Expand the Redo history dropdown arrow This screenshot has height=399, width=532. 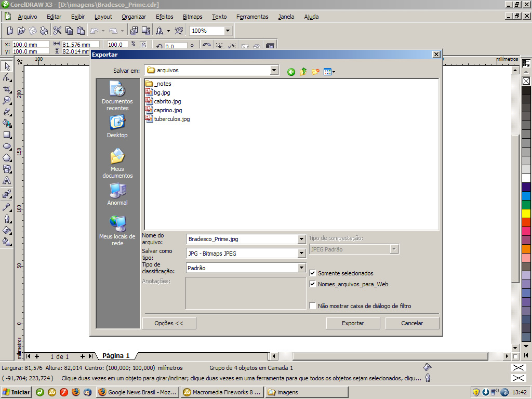[122, 31]
